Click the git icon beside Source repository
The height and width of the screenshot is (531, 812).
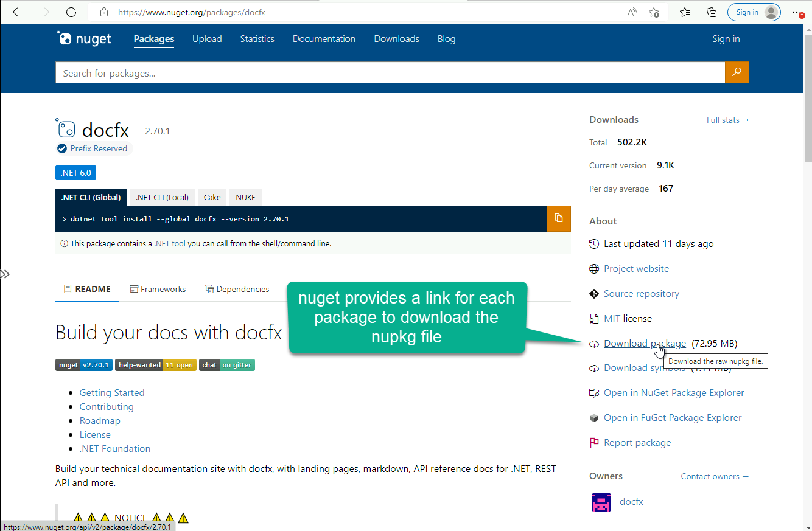(594, 294)
